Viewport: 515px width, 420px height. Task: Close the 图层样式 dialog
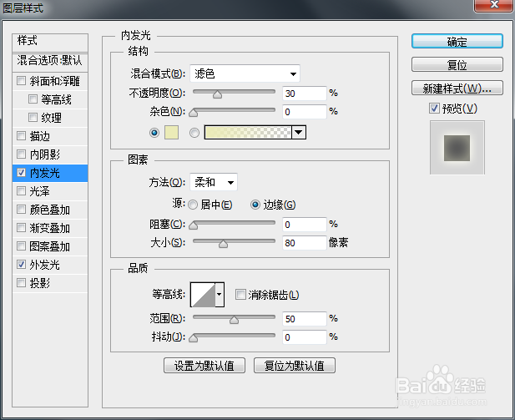494,5
